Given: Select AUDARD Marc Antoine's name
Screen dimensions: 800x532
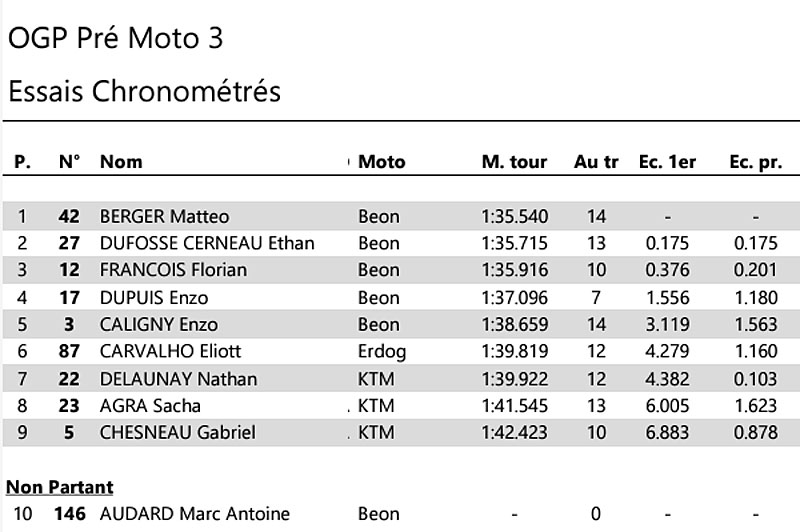Looking at the screenshot, I should [x=194, y=514].
